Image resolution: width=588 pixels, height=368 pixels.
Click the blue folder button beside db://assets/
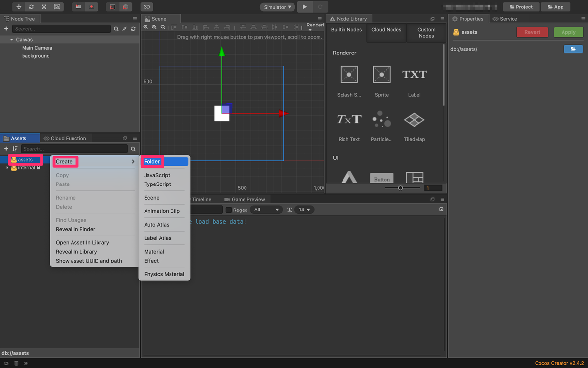(x=574, y=49)
